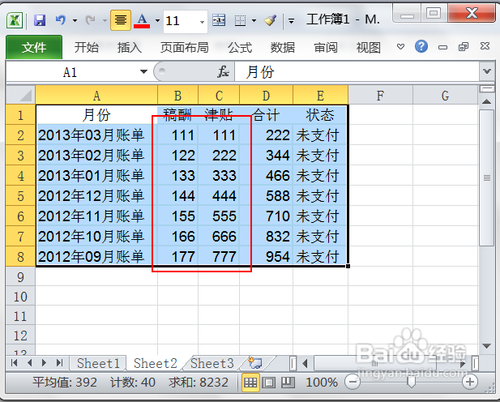Image resolution: width=500 pixels, height=402 pixels.
Task: Open the customize quick access toolbar menu
Action: (x=291, y=21)
